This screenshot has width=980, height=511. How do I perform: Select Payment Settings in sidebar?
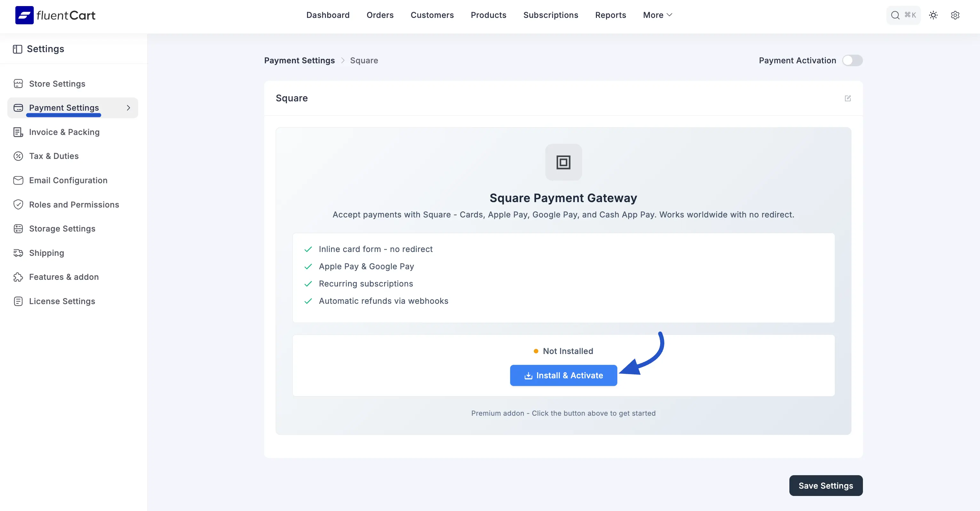point(73,108)
